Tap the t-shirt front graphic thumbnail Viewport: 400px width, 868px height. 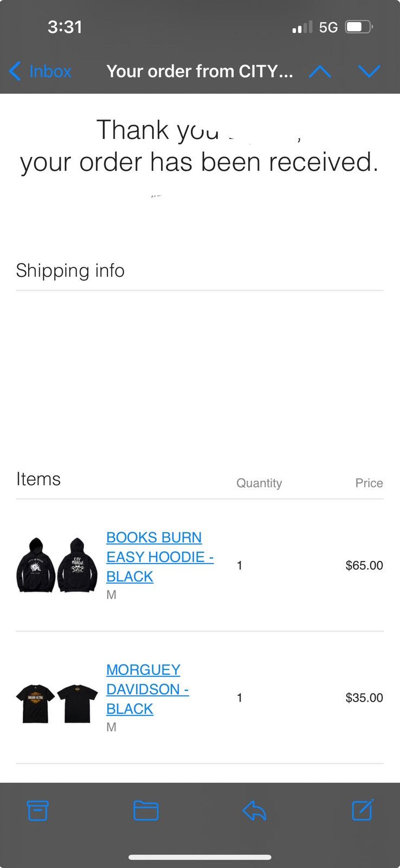point(36,703)
